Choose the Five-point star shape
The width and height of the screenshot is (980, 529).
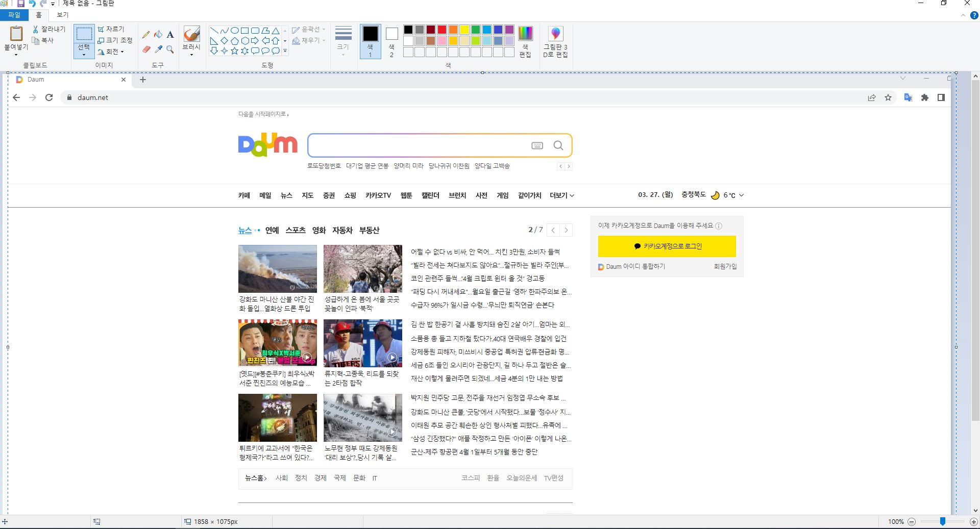[x=234, y=51]
